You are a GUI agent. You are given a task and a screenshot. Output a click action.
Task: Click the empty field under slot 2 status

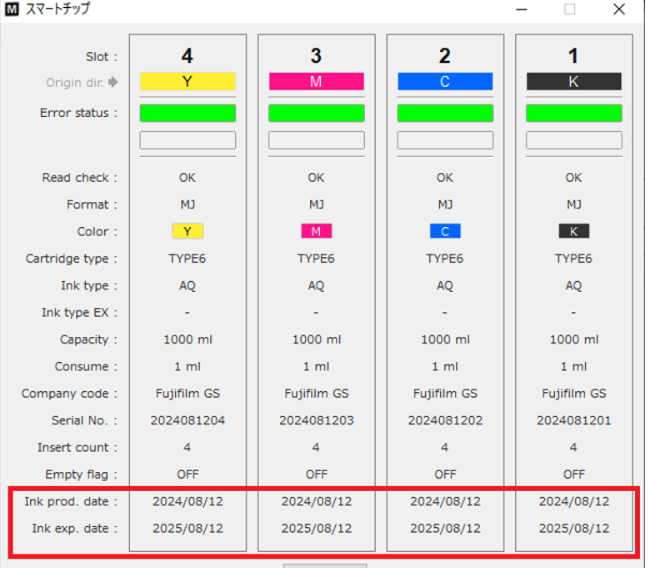tap(445, 140)
